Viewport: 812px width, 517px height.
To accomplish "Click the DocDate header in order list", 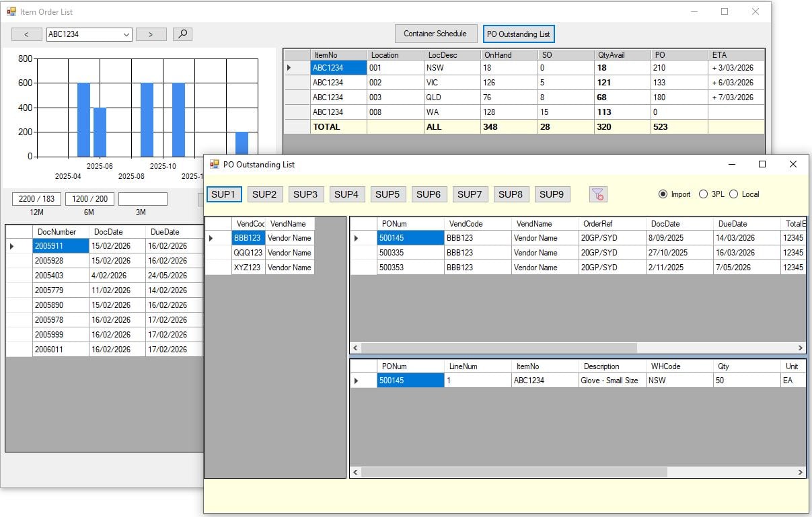I will (x=117, y=232).
